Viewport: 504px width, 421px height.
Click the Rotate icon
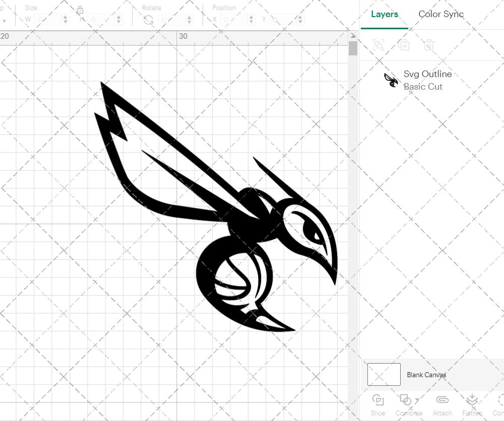[x=148, y=21]
